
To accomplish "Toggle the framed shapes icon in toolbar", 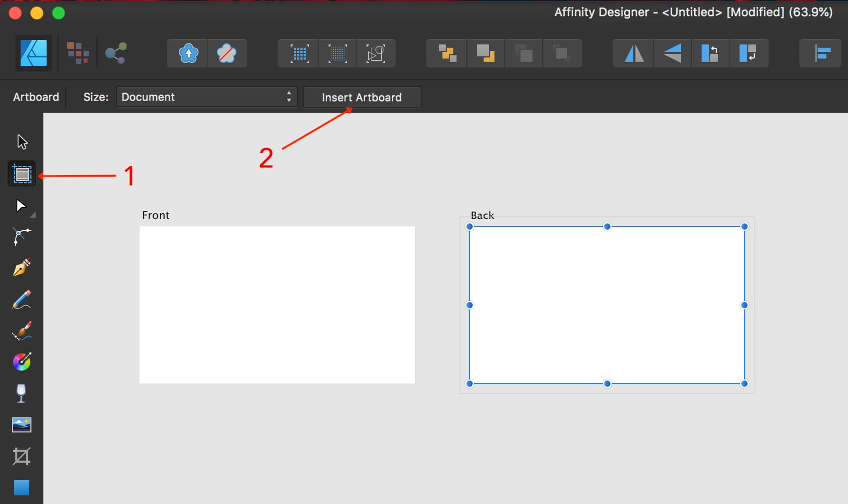I will pyautogui.click(x=376, y=53).
